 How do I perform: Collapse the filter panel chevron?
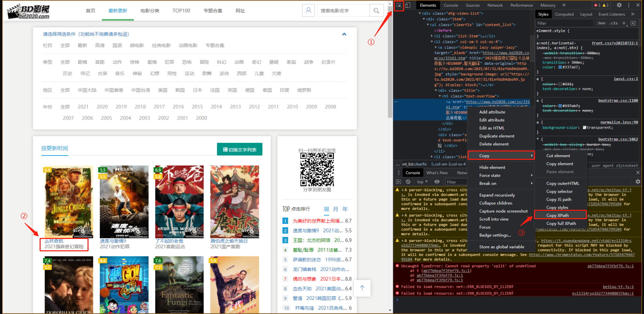(344, 34)
